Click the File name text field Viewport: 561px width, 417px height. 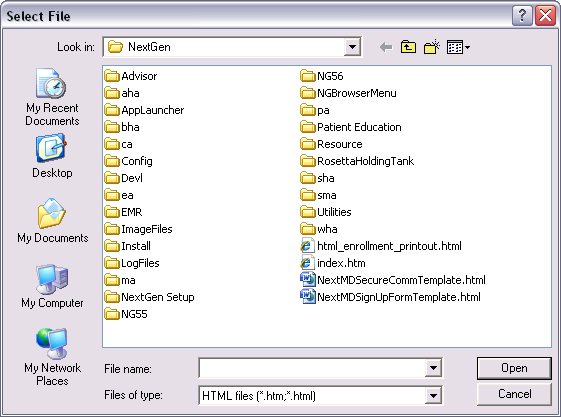312,368
